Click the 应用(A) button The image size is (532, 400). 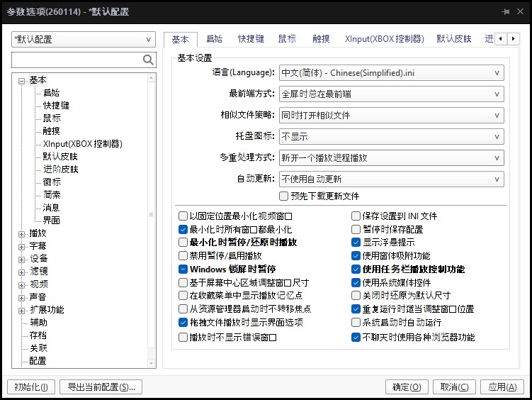tap(502, 387)
